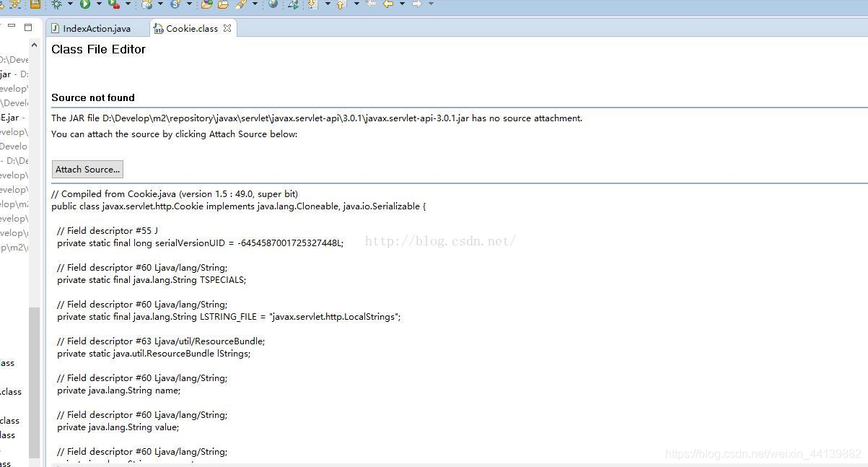
Task: Click "You can attach the source" line
Action: (x=174, y=134)
